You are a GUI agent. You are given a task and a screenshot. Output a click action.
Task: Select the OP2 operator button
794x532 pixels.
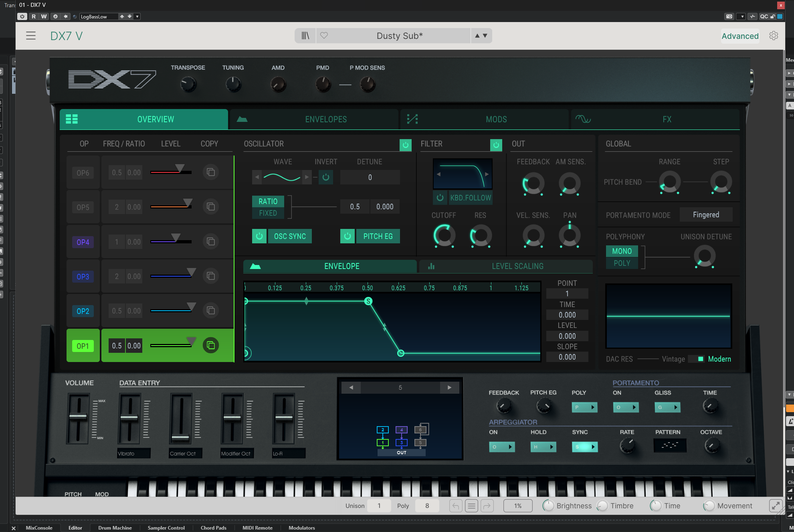[83, 311]
